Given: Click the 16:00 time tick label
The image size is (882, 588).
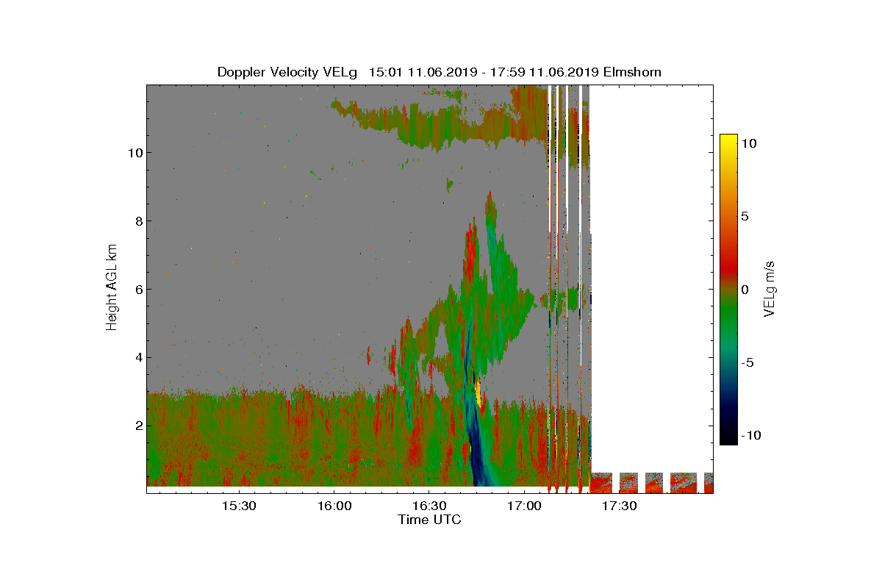Looking at the screenshot, I should [334, 506].
